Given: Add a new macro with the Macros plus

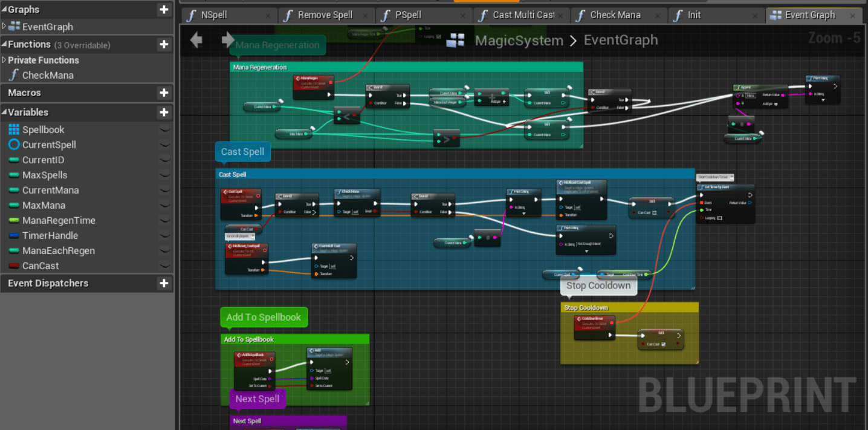Looking at the screenshot, I should point(164,93).
